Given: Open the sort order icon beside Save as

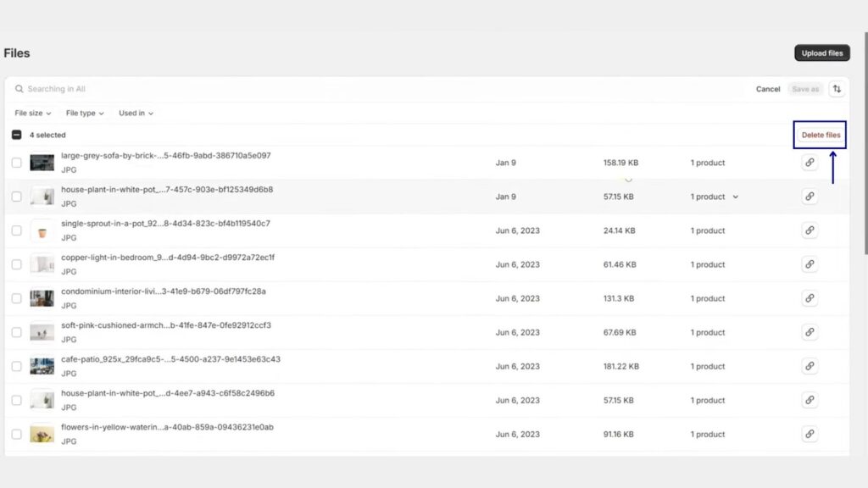Looking at the screenshot, I should [837, 88].
